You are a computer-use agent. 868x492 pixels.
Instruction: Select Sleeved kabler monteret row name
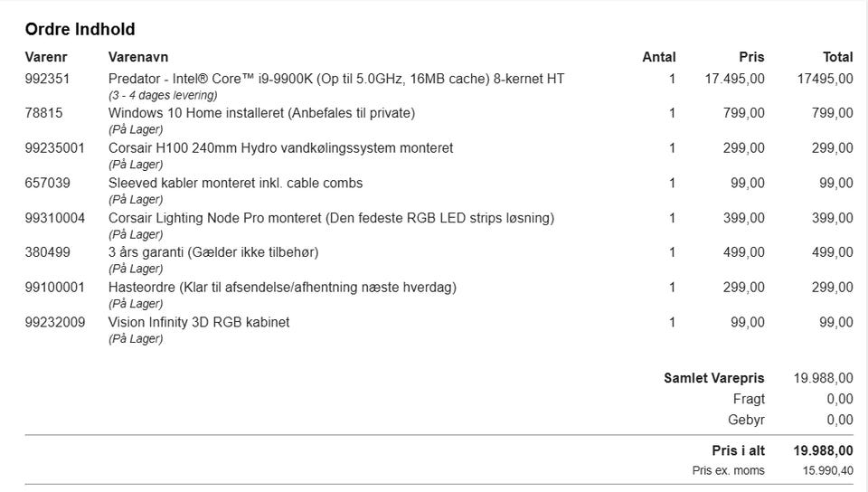[x=235, y=183]
